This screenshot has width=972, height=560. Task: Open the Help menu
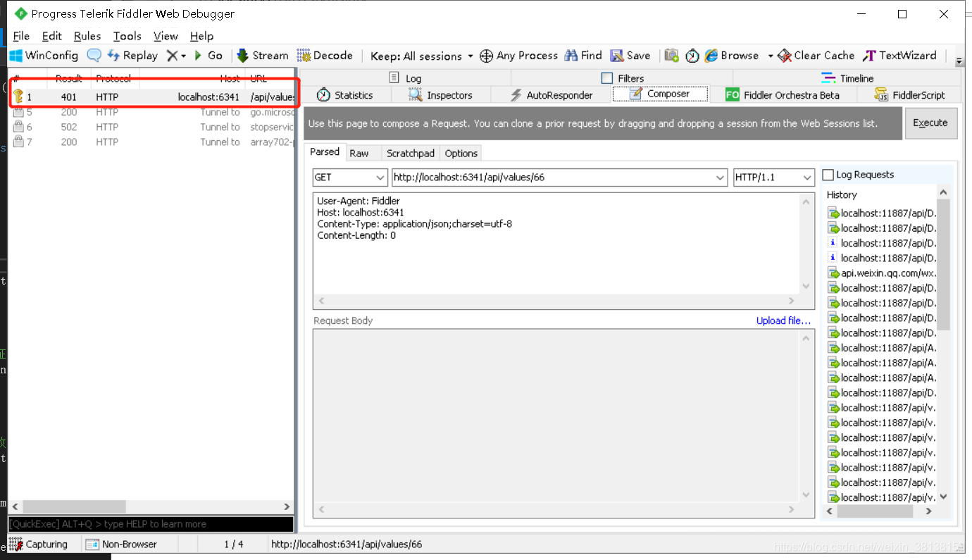[201, 36]
